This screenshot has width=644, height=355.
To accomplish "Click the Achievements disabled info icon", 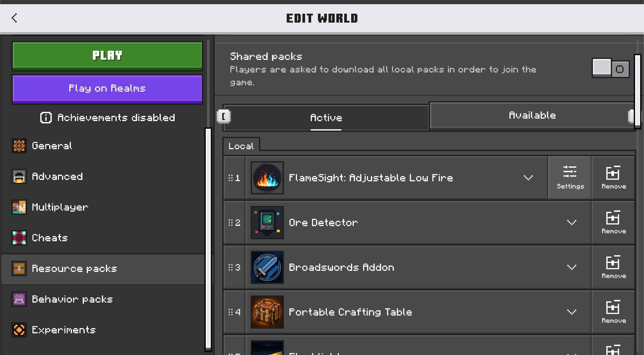I will (x=46, y=117).
